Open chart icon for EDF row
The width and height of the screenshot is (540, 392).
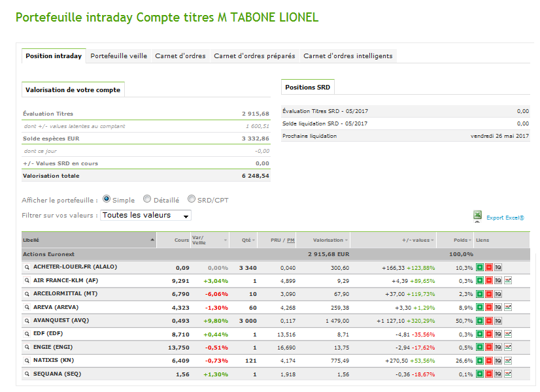click(x=507, y=334)
